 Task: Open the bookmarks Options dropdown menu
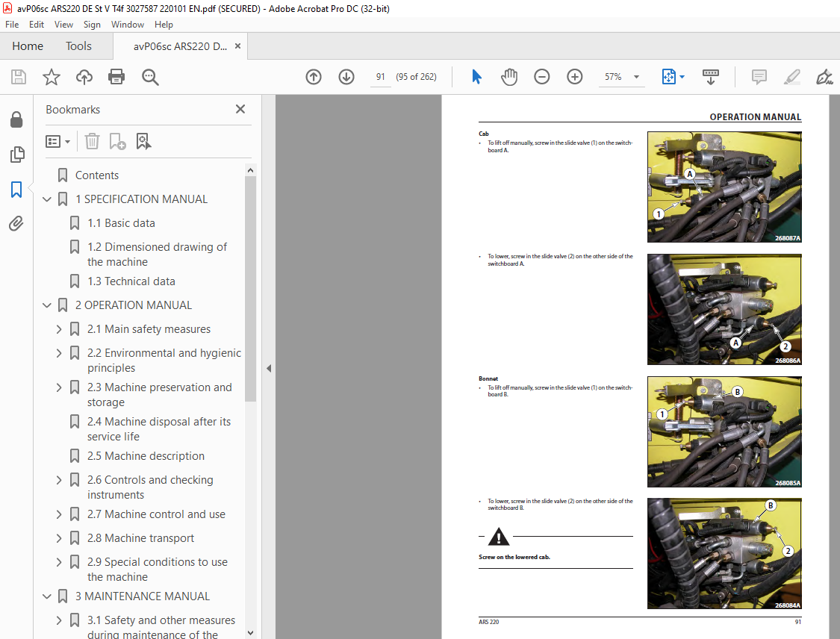coord(57,141)
